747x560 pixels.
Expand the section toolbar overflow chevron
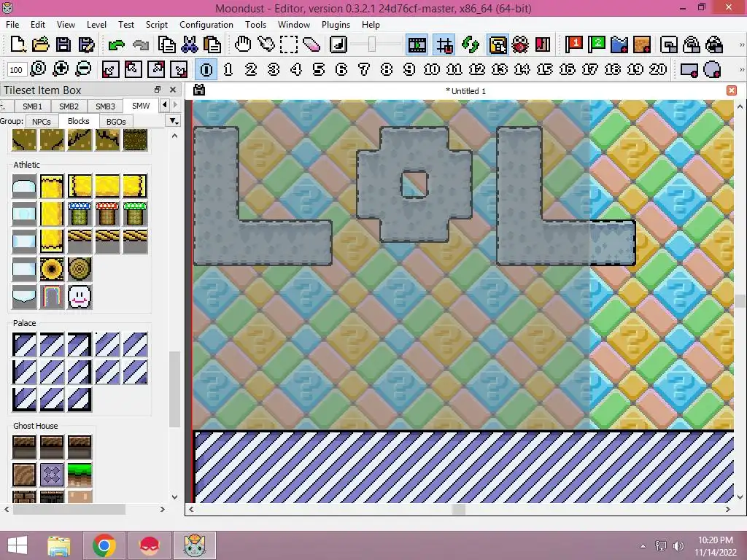point(741,69)
